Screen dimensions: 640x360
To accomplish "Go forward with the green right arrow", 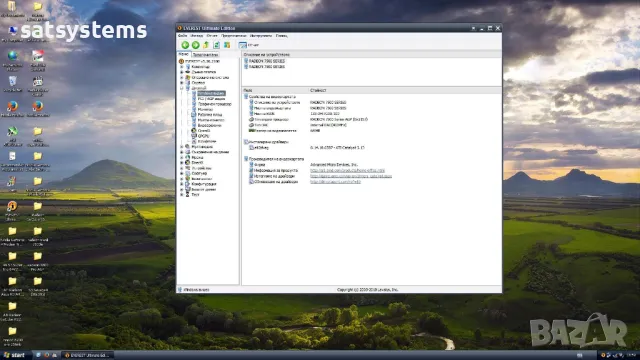I will (196, 45).
